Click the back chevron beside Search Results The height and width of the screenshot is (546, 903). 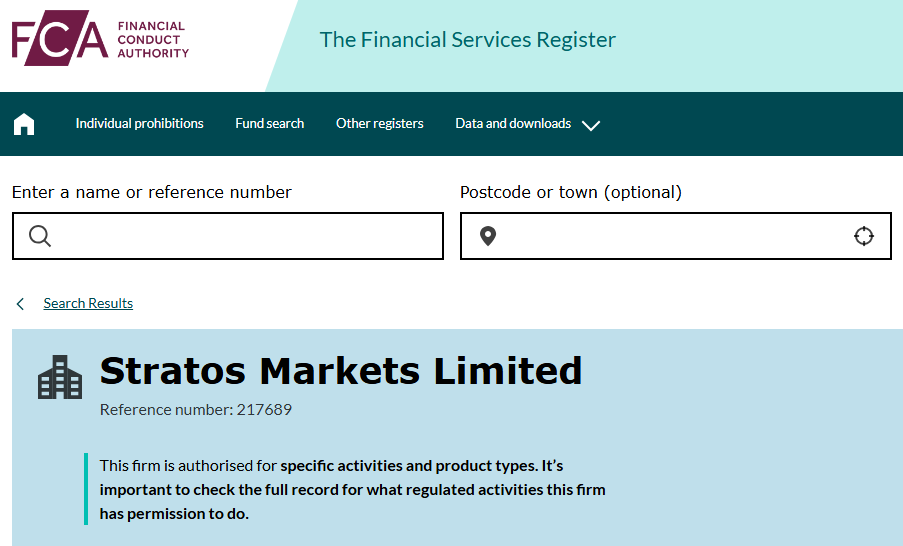point(20,304)
